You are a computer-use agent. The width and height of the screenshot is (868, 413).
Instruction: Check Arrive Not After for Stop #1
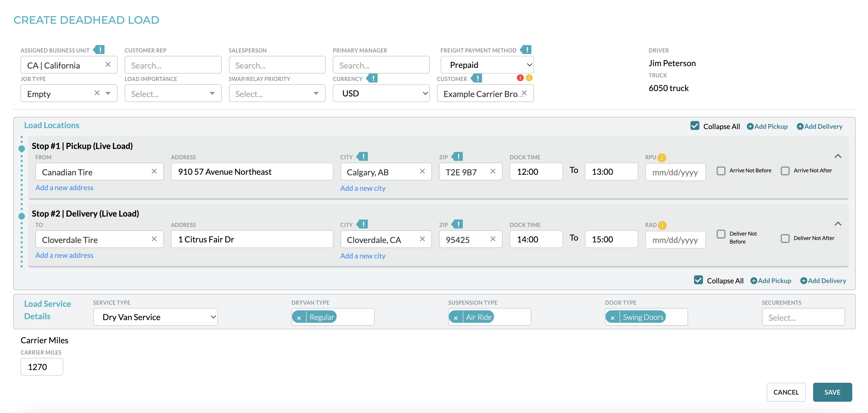pos(785,171)
